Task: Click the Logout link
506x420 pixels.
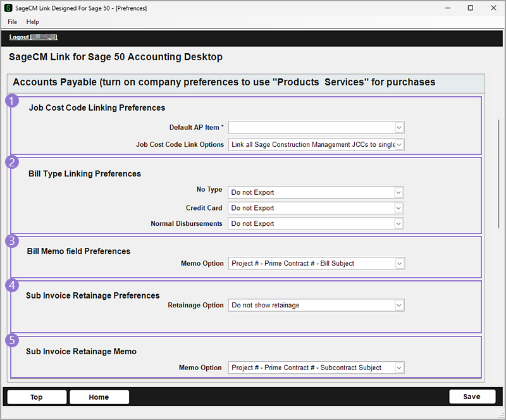Action: 19,37
